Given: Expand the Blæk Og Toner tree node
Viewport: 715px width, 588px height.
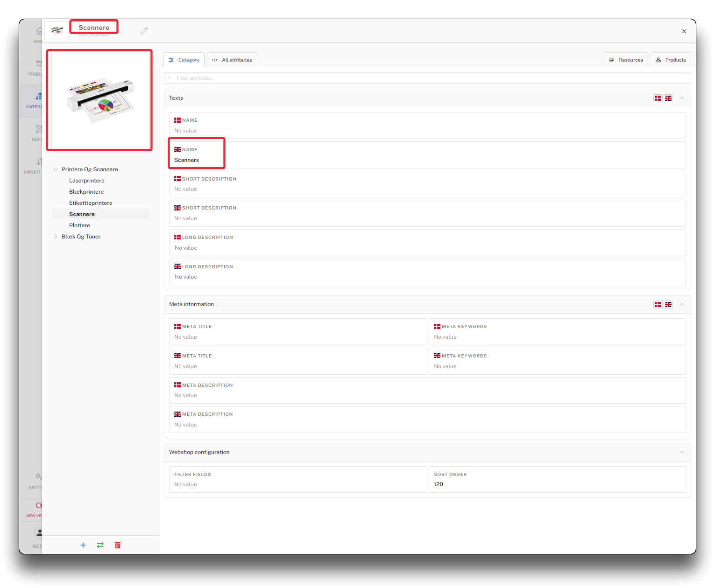Looking at the screenshot, I should pyautogui.click(x=56, y=237).
